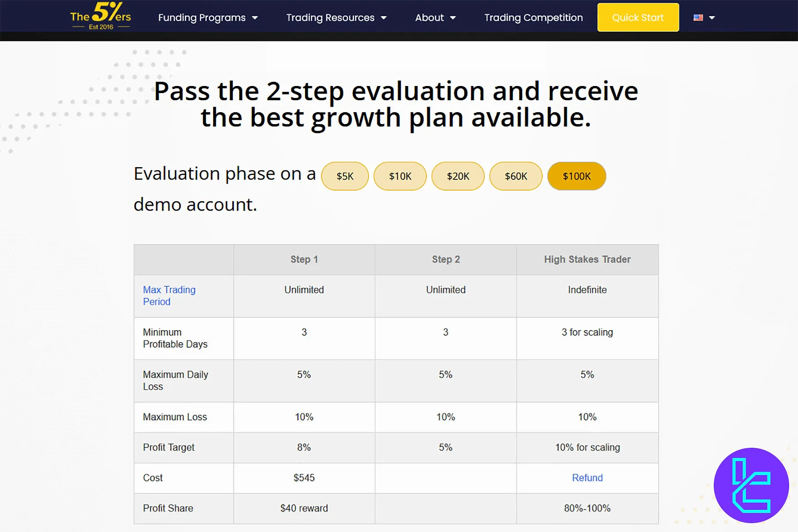Open the Refund link in the Cost row
This screenshot has height=532, width=798.
point(587,478)
